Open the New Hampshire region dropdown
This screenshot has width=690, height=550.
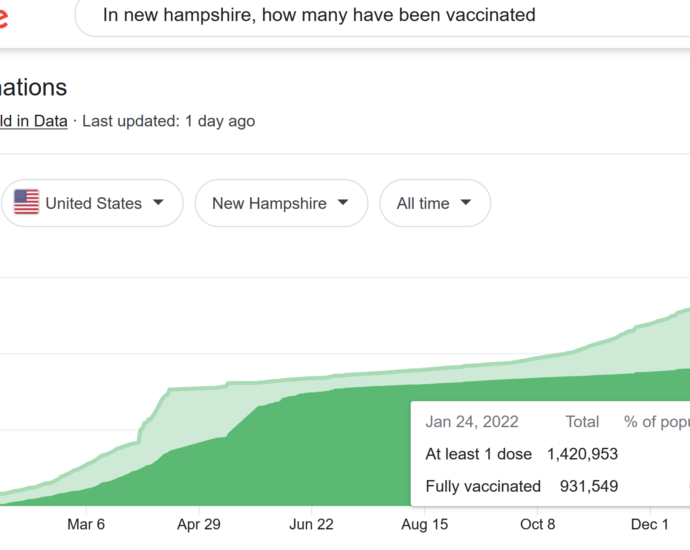point(281,203)
